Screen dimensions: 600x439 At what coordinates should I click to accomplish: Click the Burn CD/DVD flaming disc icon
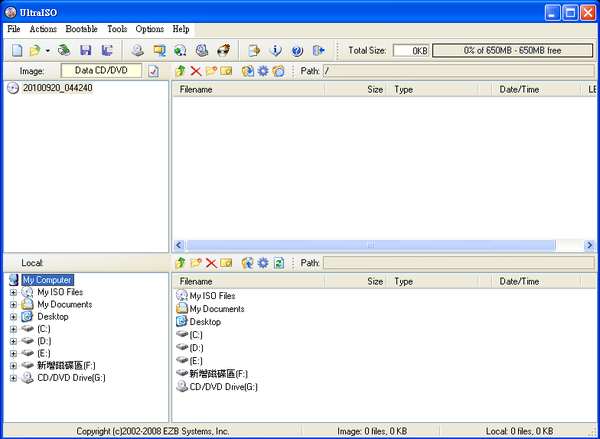tap(223, 50)
